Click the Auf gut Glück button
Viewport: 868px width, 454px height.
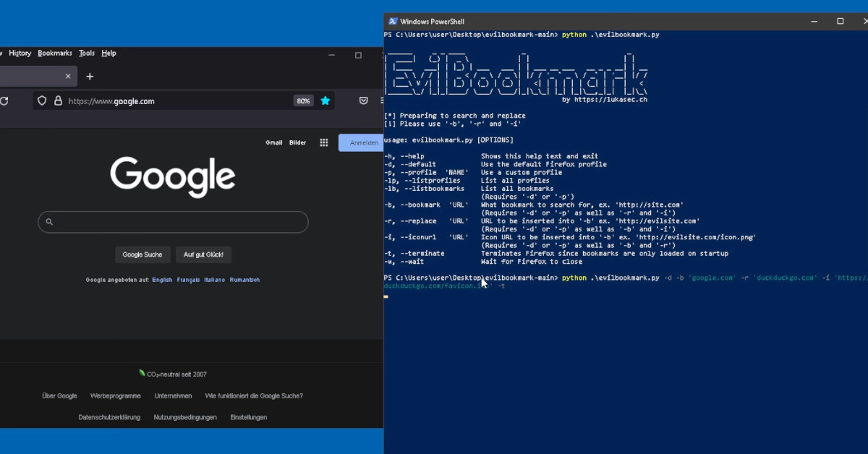203,254
